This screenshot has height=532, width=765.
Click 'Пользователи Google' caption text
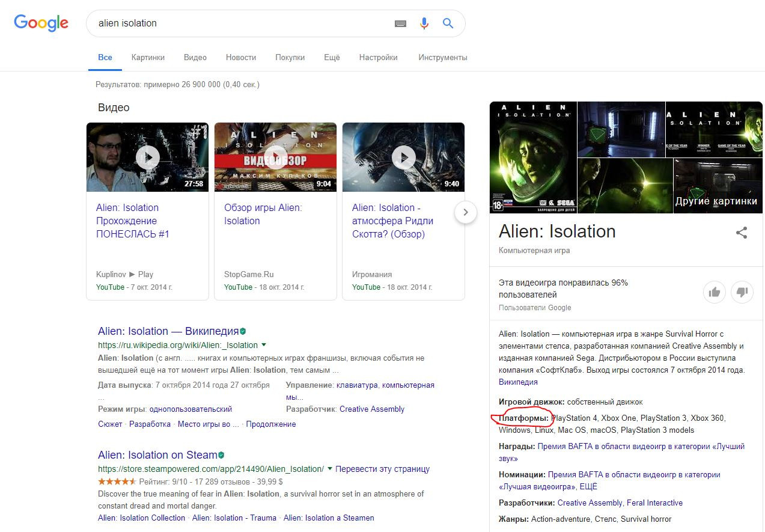[x=535, y=308]
